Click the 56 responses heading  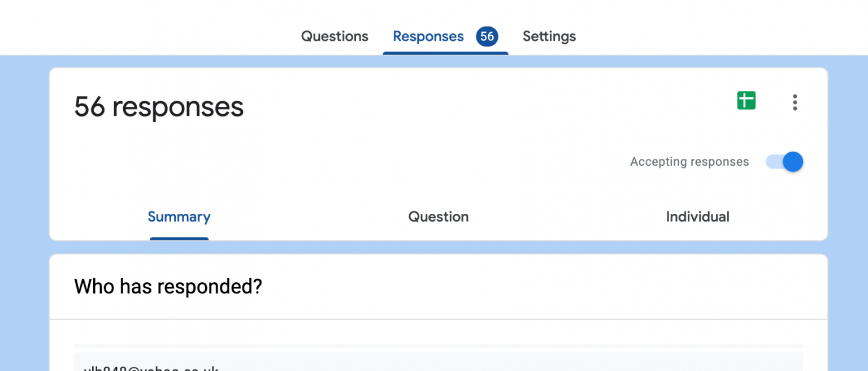(158, 106)
